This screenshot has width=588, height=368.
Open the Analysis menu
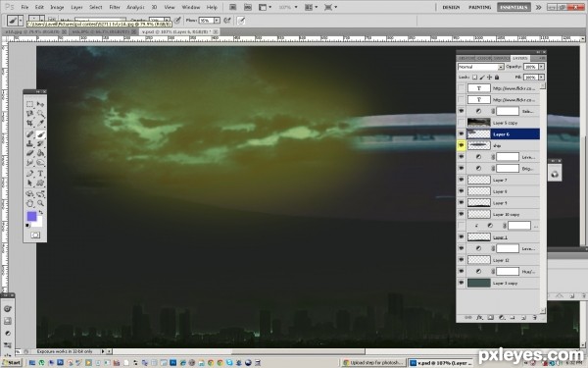pyautogui.click(x=135, y=7)
